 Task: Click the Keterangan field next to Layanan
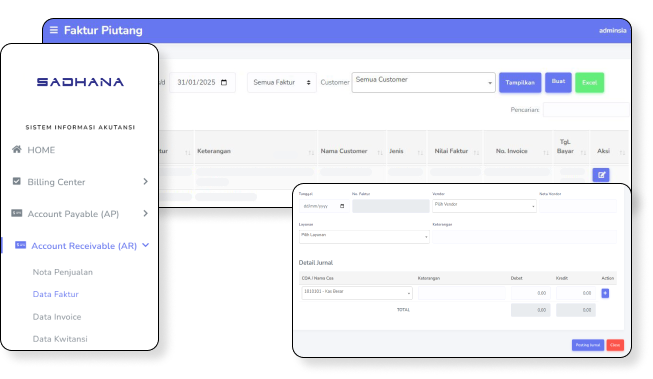click(x=524, y=237)
